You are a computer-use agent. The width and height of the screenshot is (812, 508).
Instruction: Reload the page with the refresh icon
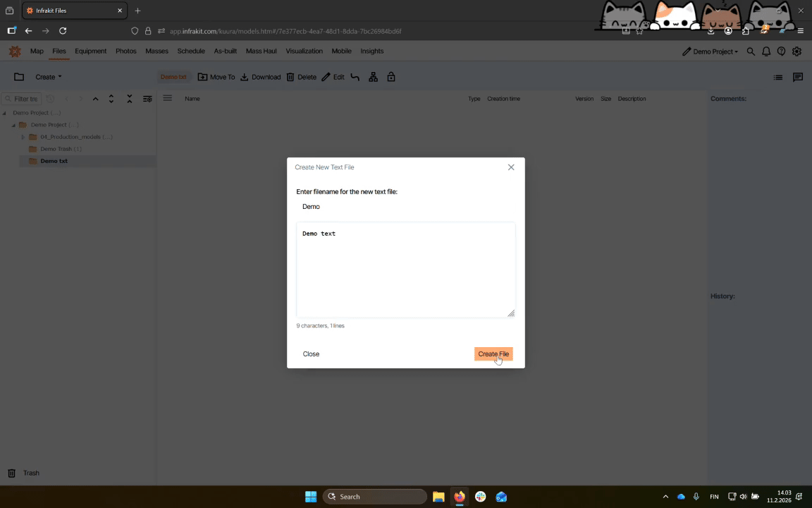click(x=63, y=31)
